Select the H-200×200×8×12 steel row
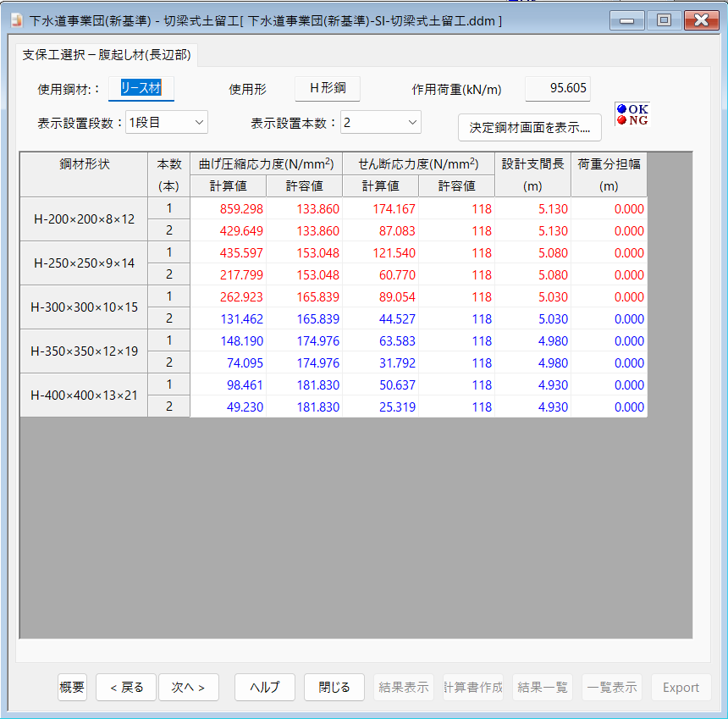Screen dimensions: 728x719 click(x=84, y=219)
